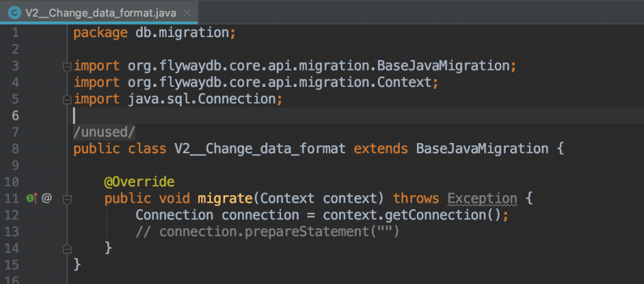Click the import fold end marker at line 5
The height and width of the screenshot is (284, 644).
pyautogui.click(x=67, y=99)
